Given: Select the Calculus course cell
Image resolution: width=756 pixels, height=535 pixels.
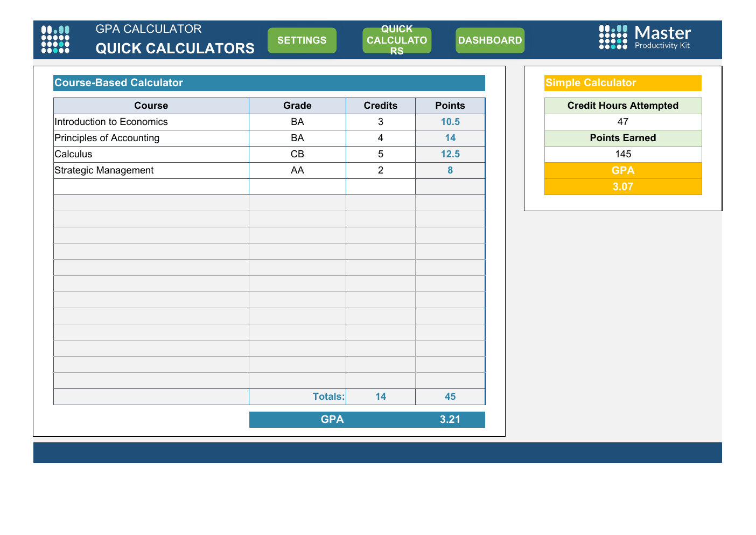Looking at the screenshot, I should click(151, 154).
